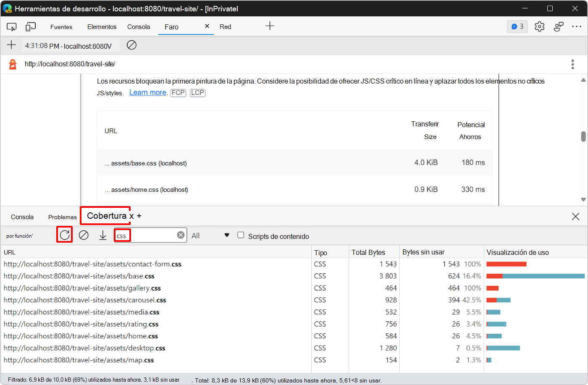Sort coverage by URL column header

pos(156,252)
